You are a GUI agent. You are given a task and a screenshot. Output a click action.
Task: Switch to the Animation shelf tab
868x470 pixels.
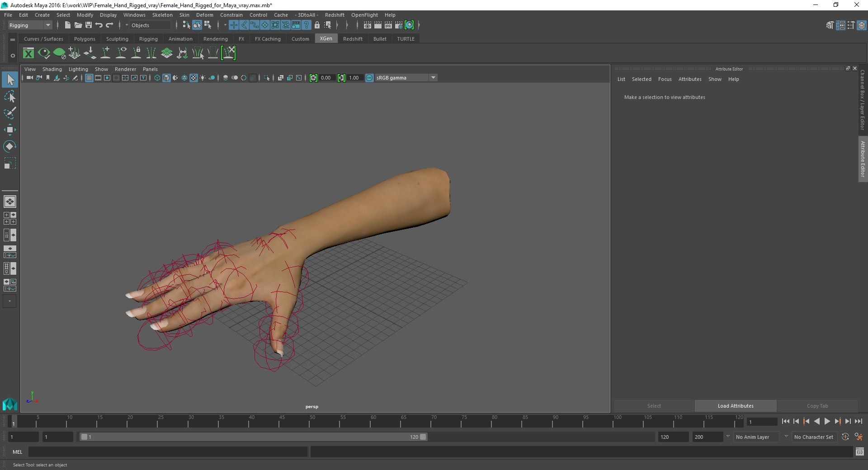tap(180, 39)
